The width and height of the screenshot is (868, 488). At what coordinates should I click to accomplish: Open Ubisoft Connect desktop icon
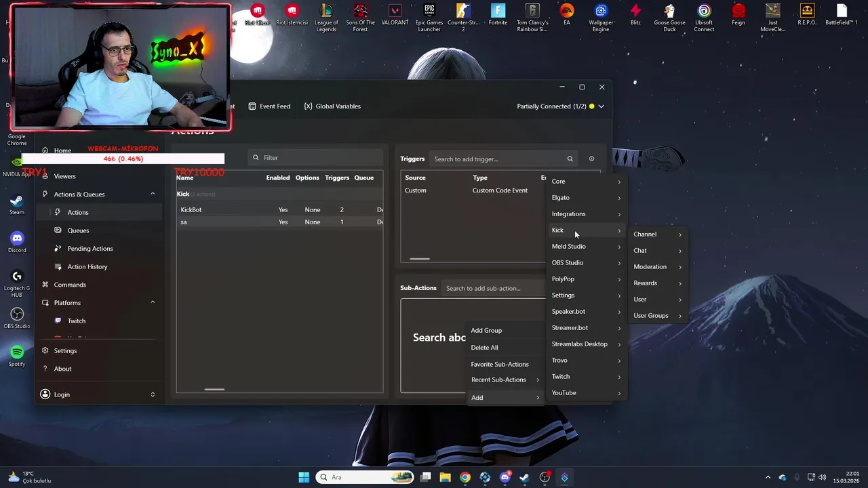tap(704, 18)
